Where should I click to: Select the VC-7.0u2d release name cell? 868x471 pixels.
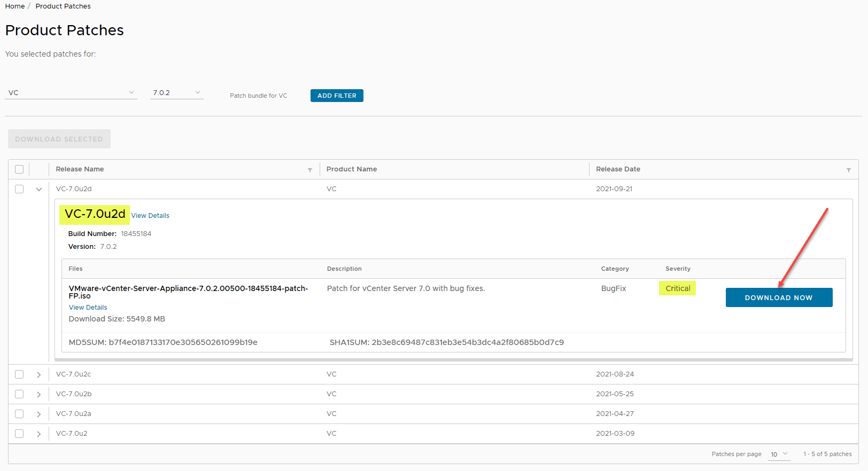(74, 189)
